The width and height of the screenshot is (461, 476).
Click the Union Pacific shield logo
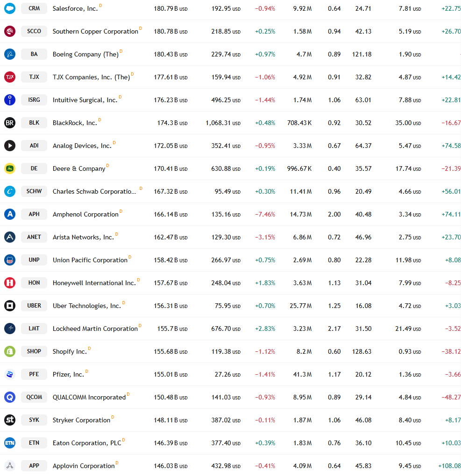coord(10,260)
